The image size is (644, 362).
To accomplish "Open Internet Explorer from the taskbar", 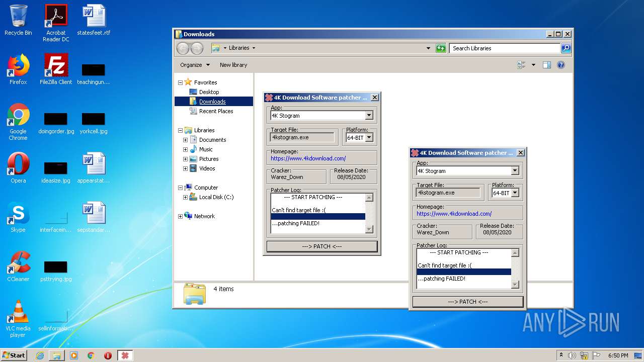I will coord(40,355).
